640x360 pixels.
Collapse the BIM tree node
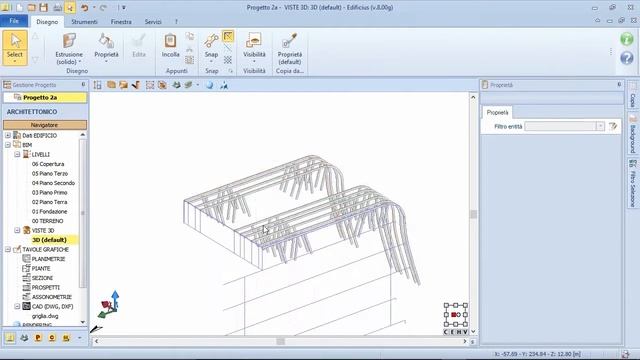(8, 145)
